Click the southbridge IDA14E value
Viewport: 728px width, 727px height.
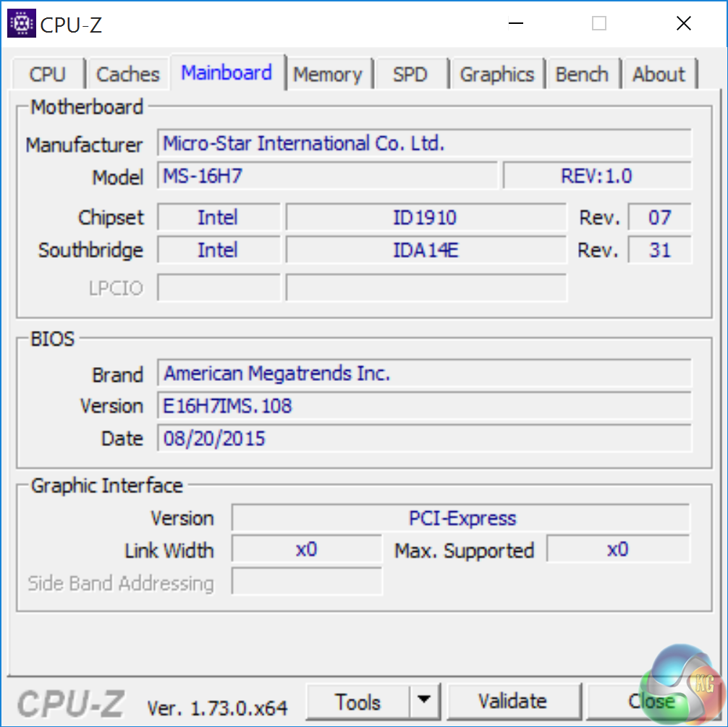click(x=426, y=250)
